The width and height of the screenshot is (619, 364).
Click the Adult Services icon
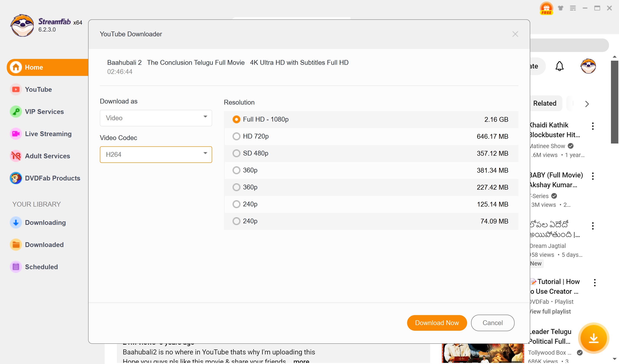pos(16,156)
